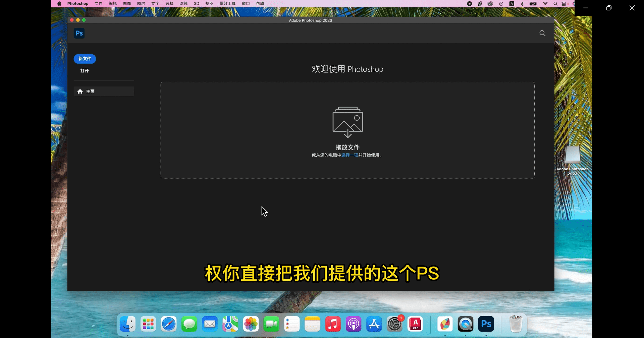
Task: Open Photos from the Dock
Action: pos(251,324)
